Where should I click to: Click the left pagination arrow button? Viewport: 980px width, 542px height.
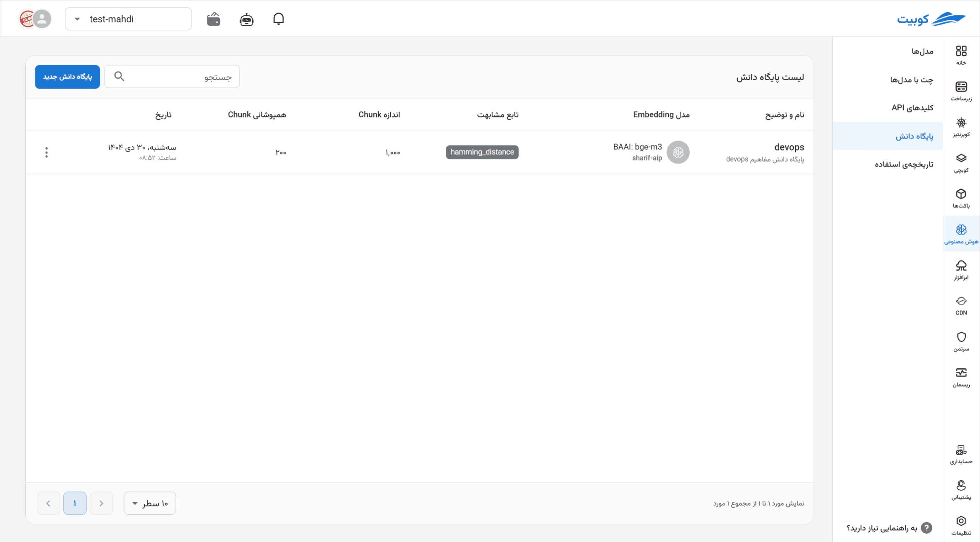(48, 503)
